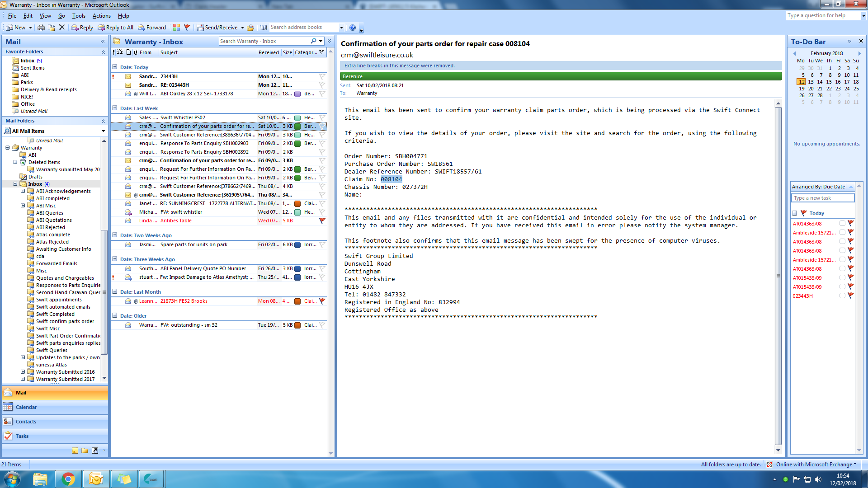Open the All Mail Items dropdown
This screenshot has height=488, width=868.
coord(103,131)
